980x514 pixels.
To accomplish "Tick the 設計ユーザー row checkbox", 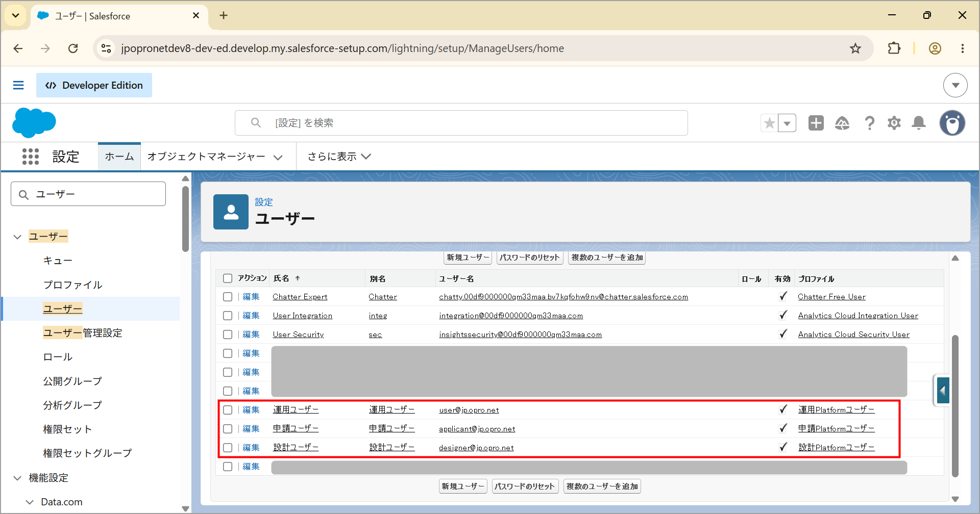I will click(x=228, y=448).
